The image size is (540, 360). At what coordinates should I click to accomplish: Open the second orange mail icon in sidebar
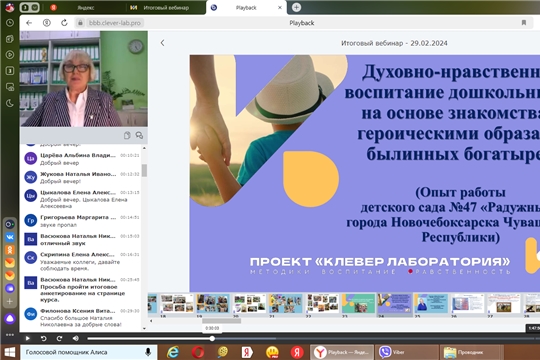click(10, 275)
